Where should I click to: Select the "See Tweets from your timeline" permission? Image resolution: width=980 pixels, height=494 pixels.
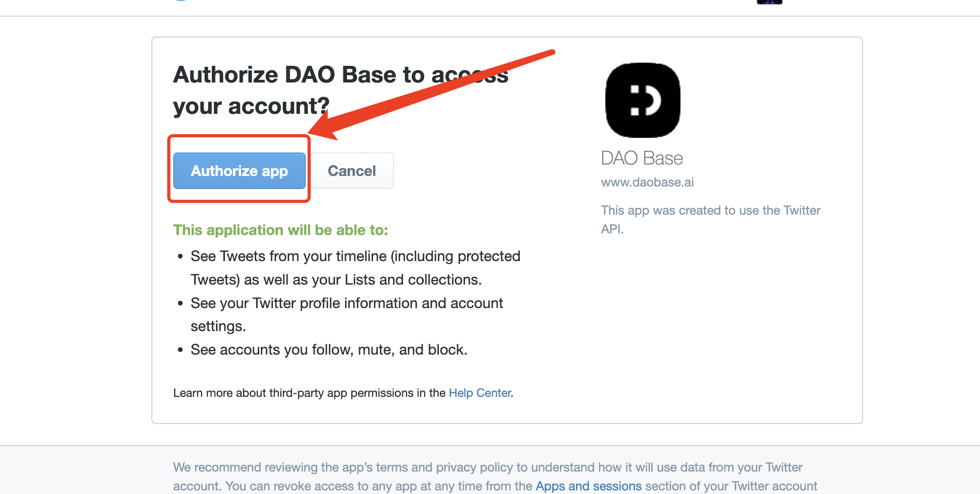point(355,256)
